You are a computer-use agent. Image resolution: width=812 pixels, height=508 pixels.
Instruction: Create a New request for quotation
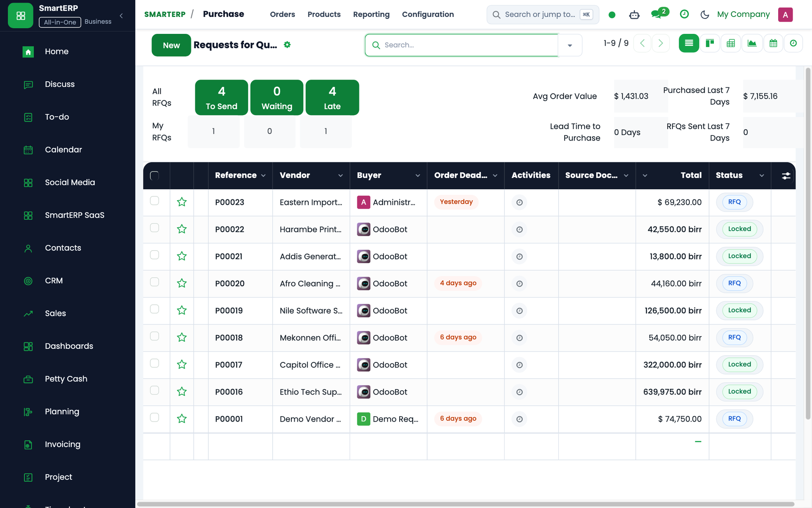point(171,45)
